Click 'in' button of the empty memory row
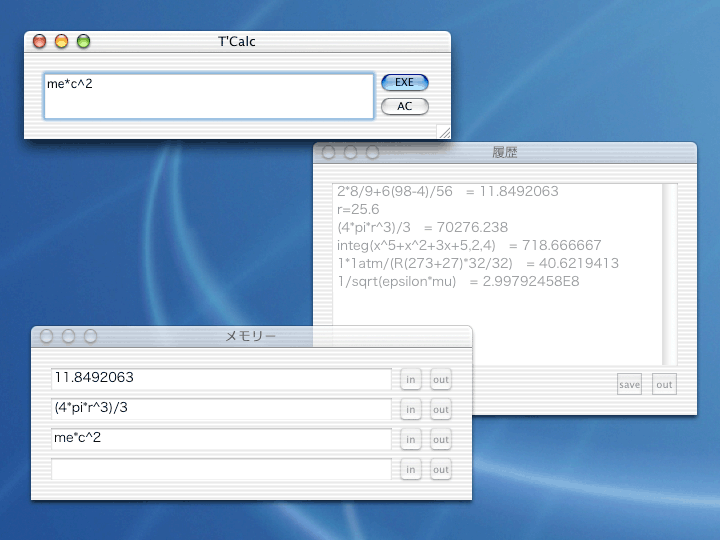This screenshot has width=720, height=540. (x=411, y=469)
